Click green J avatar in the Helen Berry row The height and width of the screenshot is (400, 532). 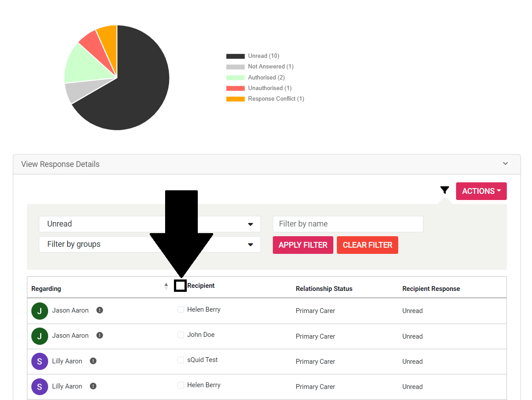click(40, 311)
